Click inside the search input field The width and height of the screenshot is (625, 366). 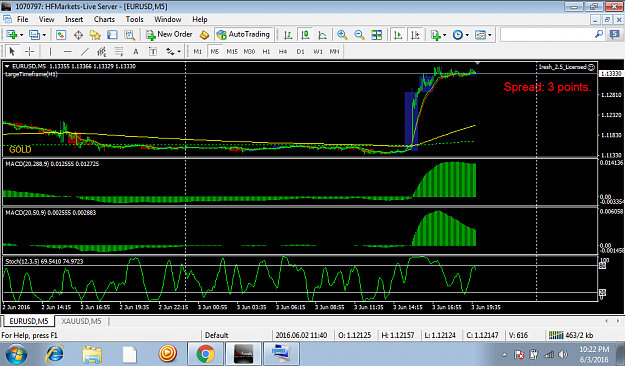[547, 35]
